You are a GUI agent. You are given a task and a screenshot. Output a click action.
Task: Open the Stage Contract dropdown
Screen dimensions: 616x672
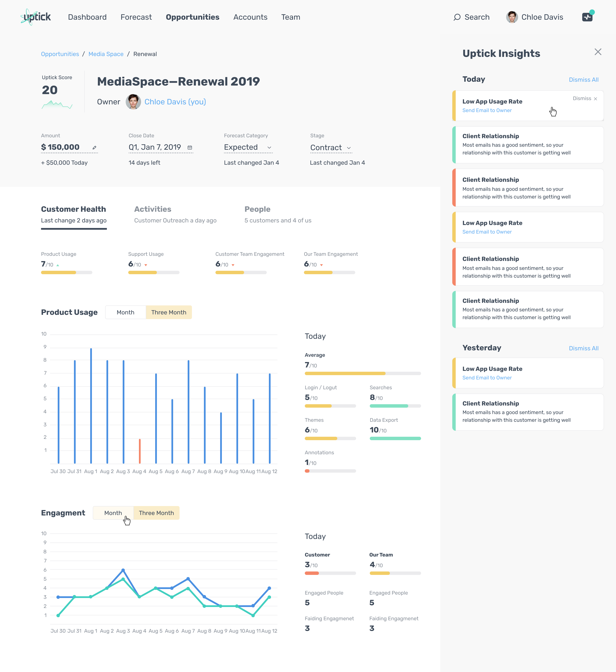point(349,148)
